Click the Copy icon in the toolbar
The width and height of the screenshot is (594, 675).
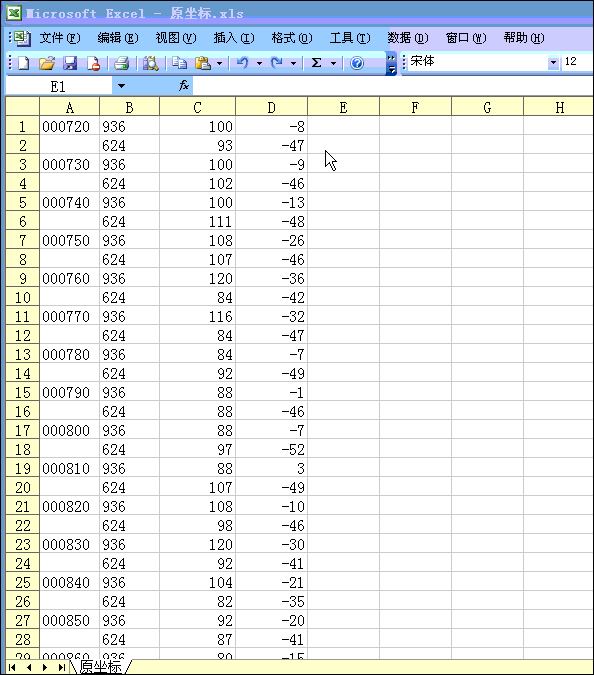(x=179, y=63)
